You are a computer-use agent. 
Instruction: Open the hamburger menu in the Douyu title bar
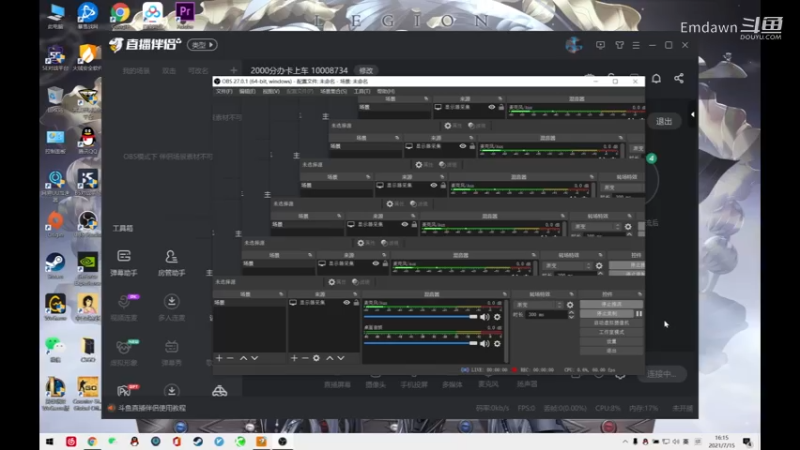point(636,45)
